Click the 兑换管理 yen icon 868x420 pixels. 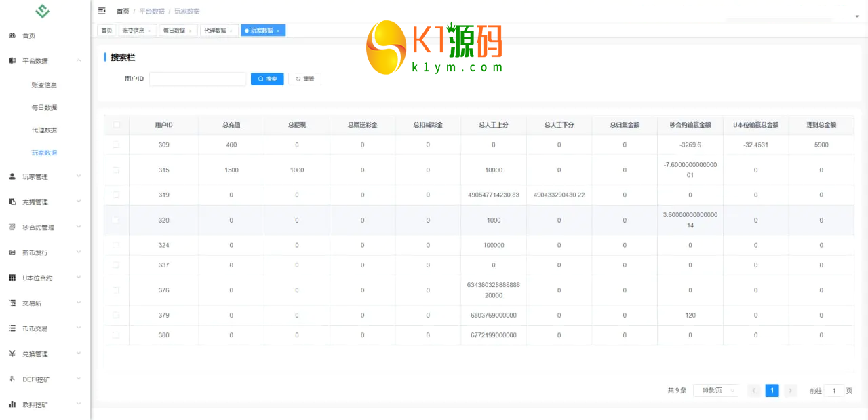click(x=12, y=354)
